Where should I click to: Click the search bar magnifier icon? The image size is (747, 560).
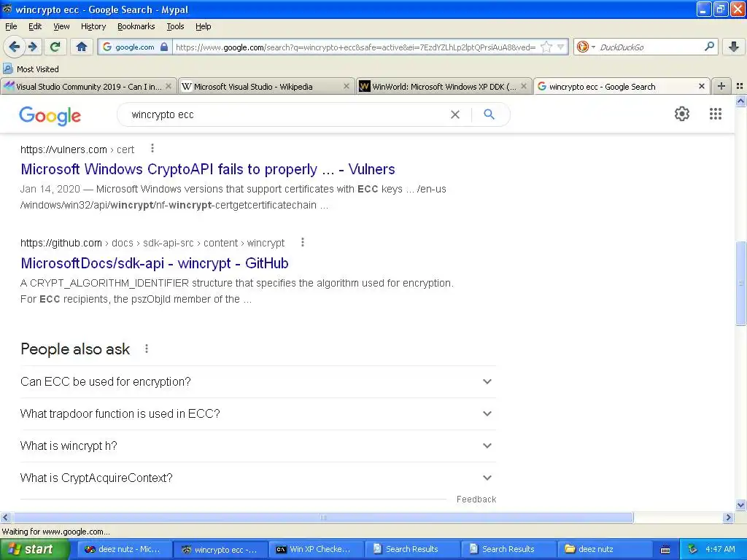click(709, 47)
